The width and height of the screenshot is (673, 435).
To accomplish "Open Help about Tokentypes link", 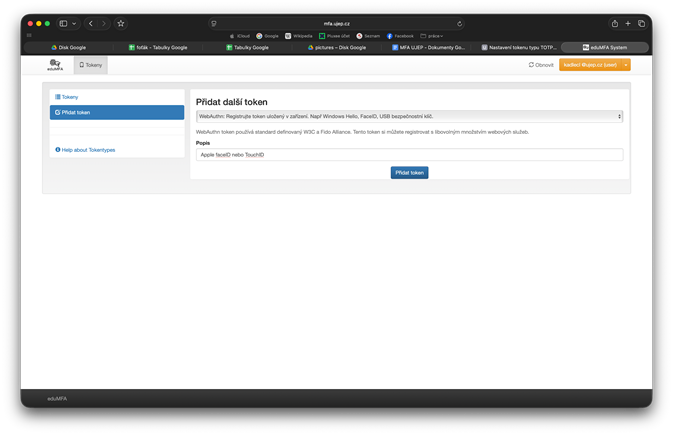I will tap(86, 150).
